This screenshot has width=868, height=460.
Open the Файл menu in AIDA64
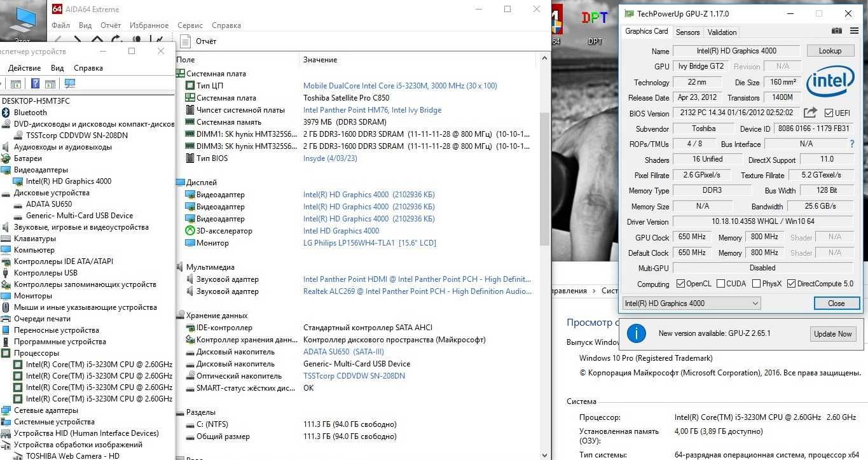coord(61,25)
